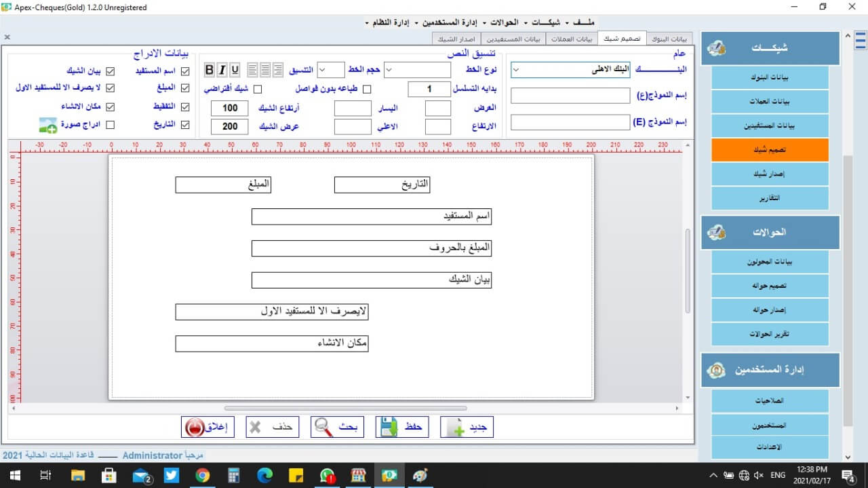The width and height of the screenshot is (868, 488).
Task: Open إصدار شيك in the sidebar
Action: point(770,174)
